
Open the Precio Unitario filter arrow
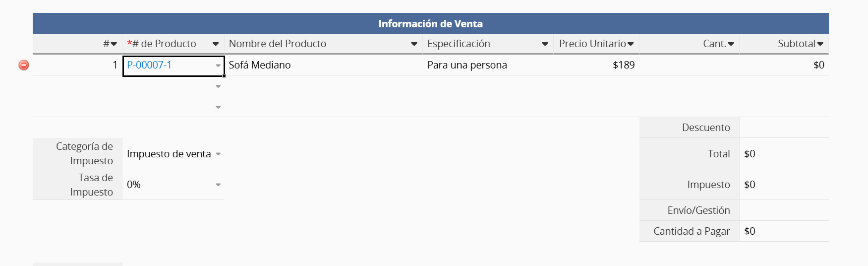click(631, 44)
